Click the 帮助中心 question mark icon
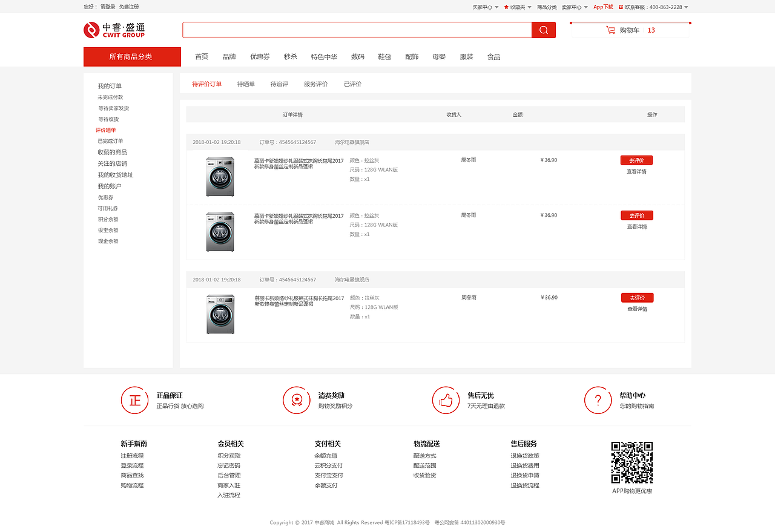 (598, 400)
